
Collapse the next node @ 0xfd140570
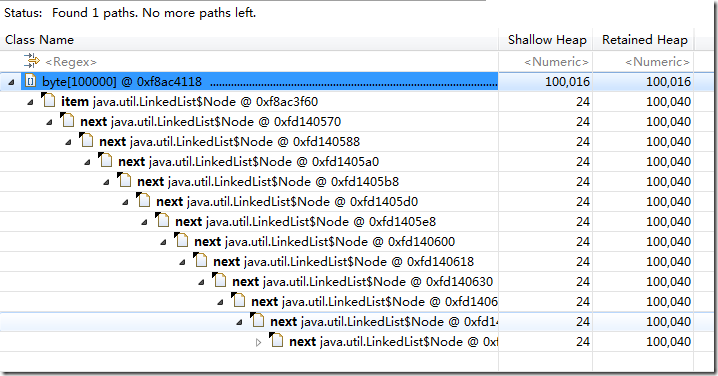point(49,122)
